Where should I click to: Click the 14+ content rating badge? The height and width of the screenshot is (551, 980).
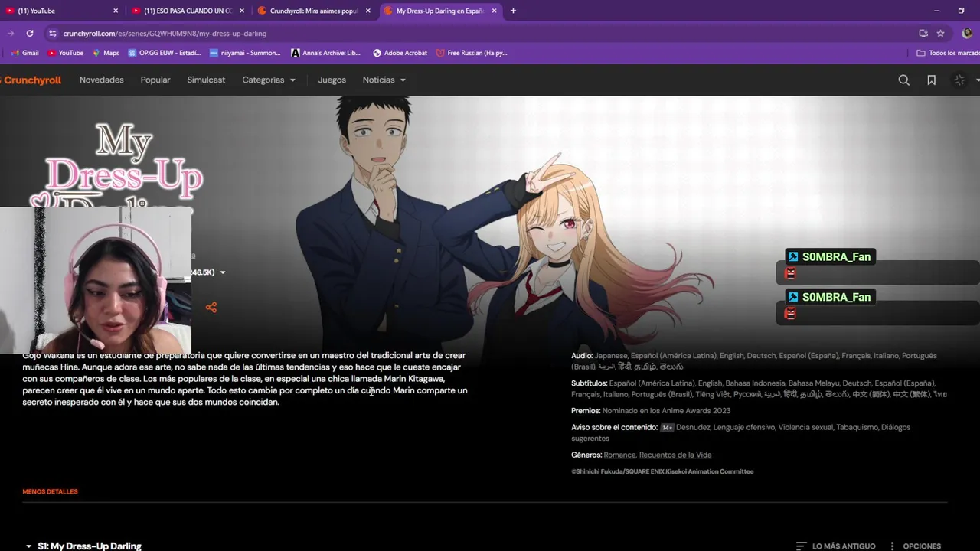click(667, 428)
